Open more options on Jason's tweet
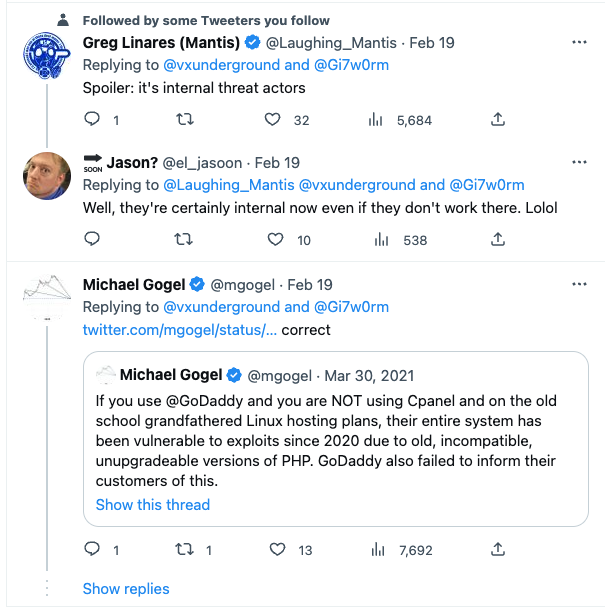605x607 pixels. (578, 162)
